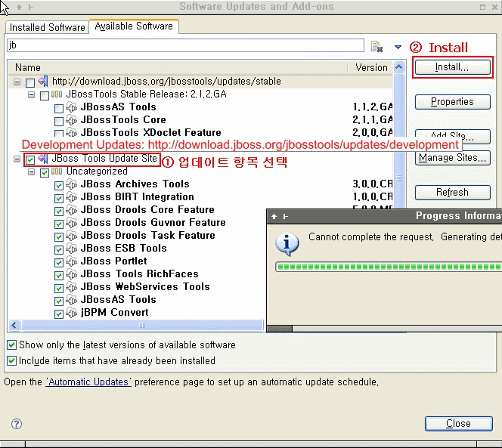Switch to the Installed Software tab
Screen dimensions: 502x448
47,27
